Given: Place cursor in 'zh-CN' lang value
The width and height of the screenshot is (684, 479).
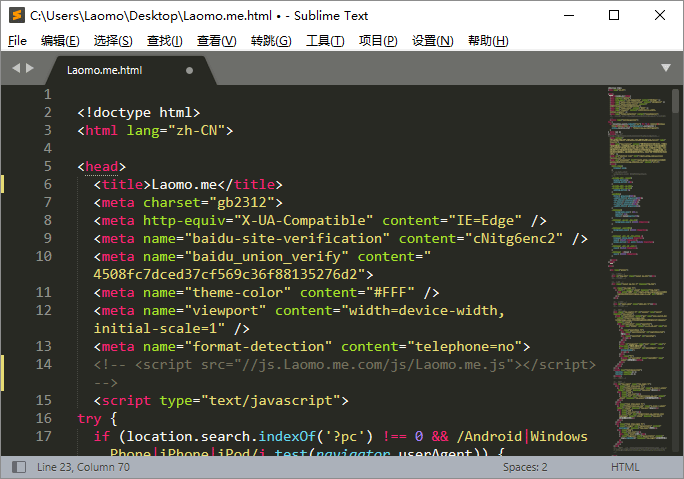Looking at the screenshot, I should (x=196, y=130).
